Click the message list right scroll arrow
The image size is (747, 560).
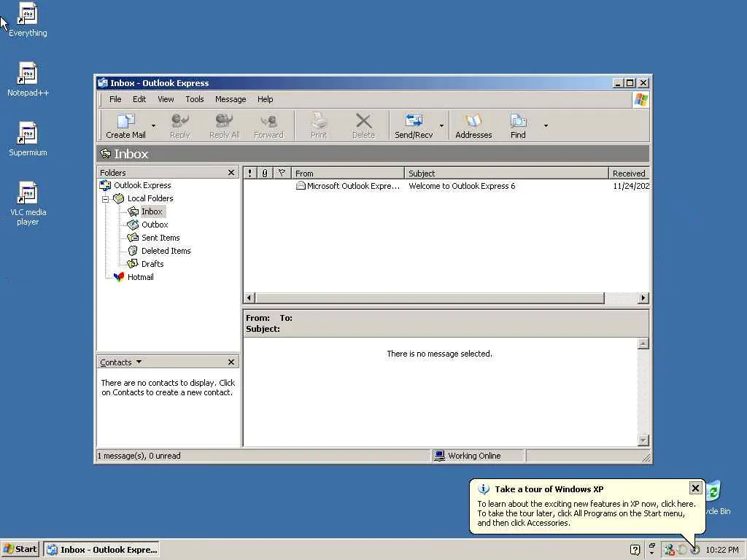[x=643, y=298]
